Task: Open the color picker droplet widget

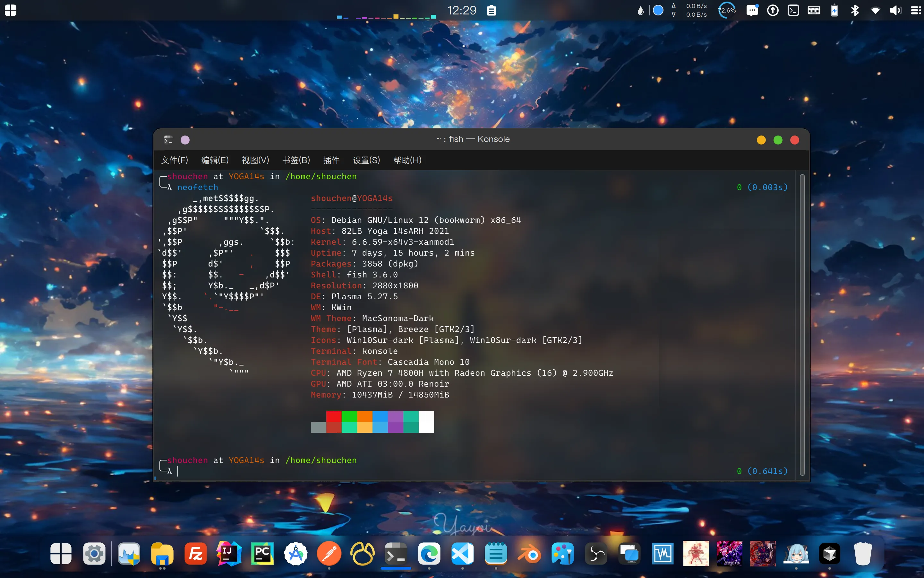Action: pos(640,10)
